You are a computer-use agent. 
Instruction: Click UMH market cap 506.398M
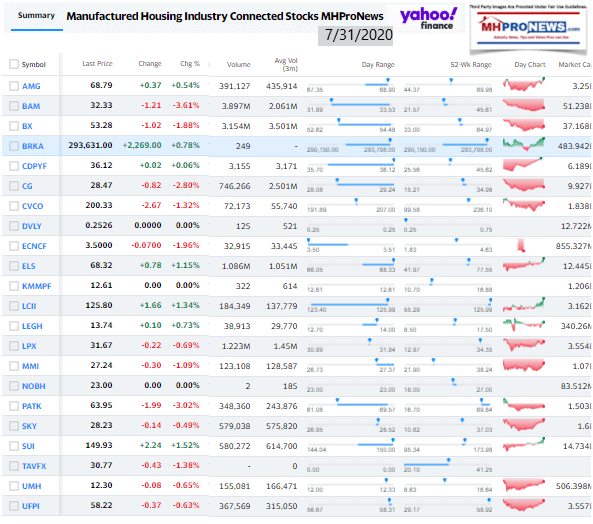pyautogui.click(x=573, y=486)
